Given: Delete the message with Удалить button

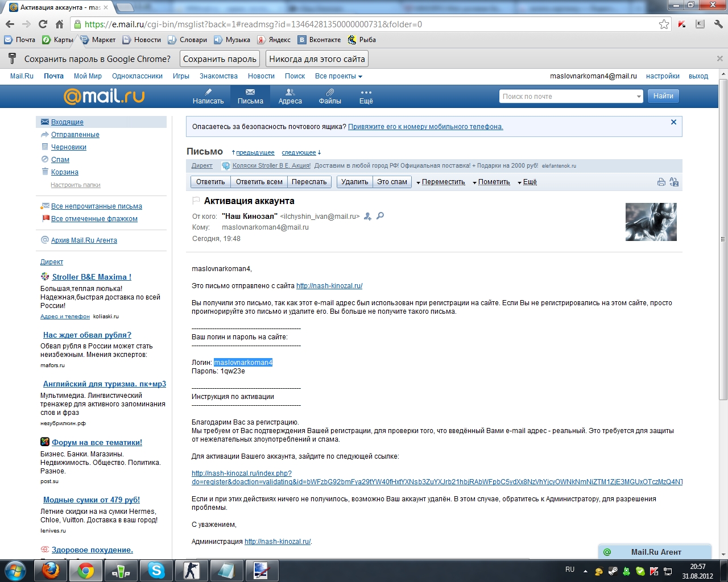Looking at the screenshot, I should [x=354, y=182].
